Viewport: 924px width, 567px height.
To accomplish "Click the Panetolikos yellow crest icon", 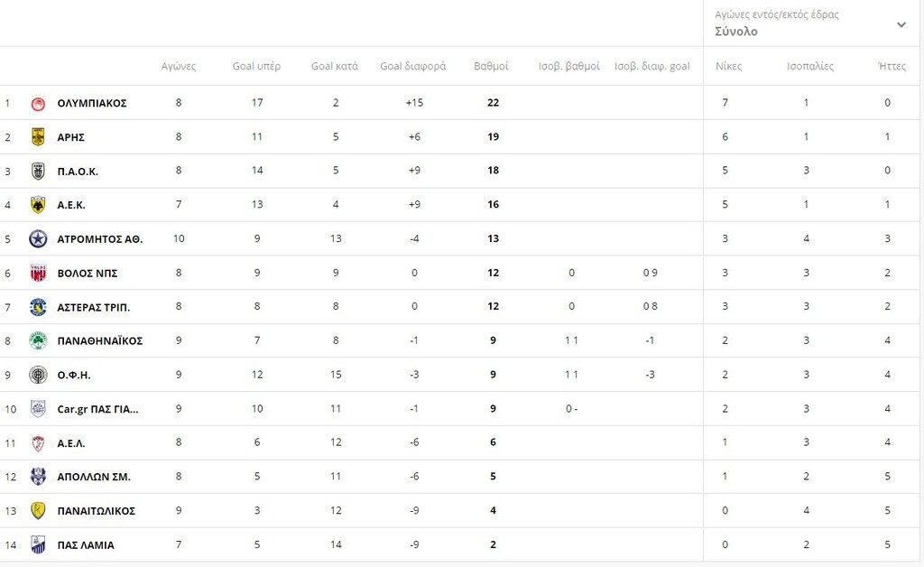I will 38,511.
